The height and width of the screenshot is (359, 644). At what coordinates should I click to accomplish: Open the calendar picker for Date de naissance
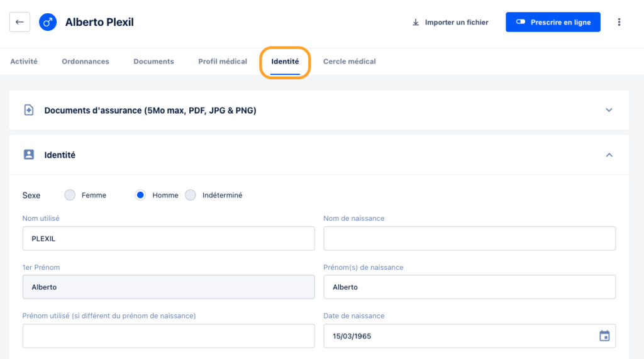pyautogui.click(x=604, y=336)
